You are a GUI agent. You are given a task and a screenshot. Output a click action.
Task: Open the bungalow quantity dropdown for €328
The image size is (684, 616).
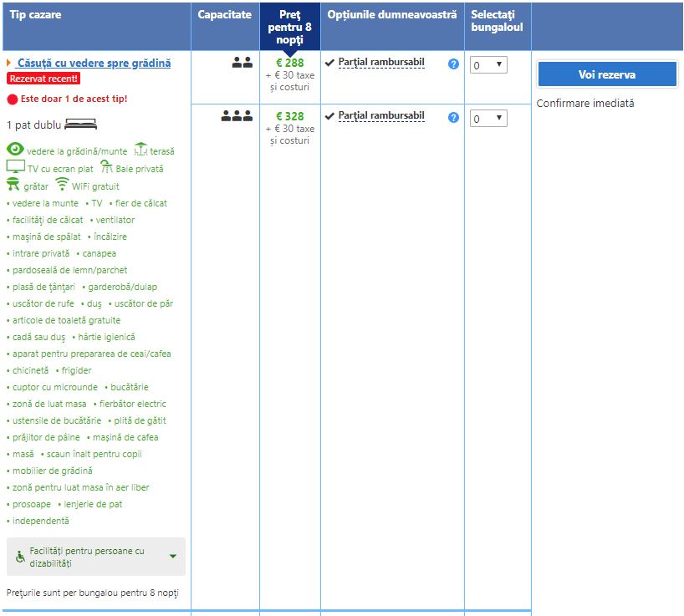pos(488,119)
